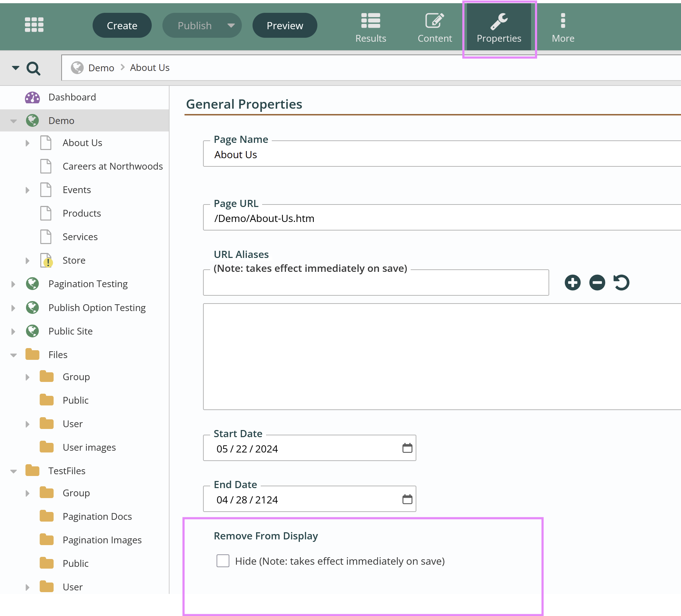Remove URL alias with minus icon

[x=597, y=283]
